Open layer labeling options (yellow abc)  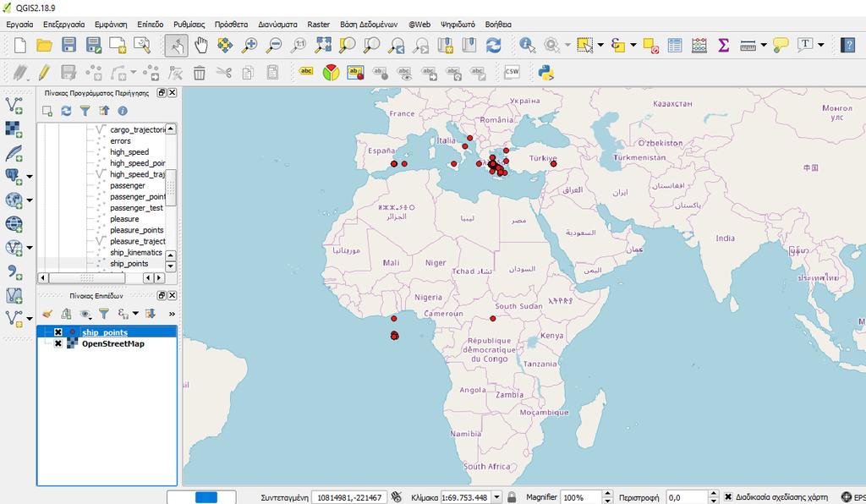coord(306,71)
